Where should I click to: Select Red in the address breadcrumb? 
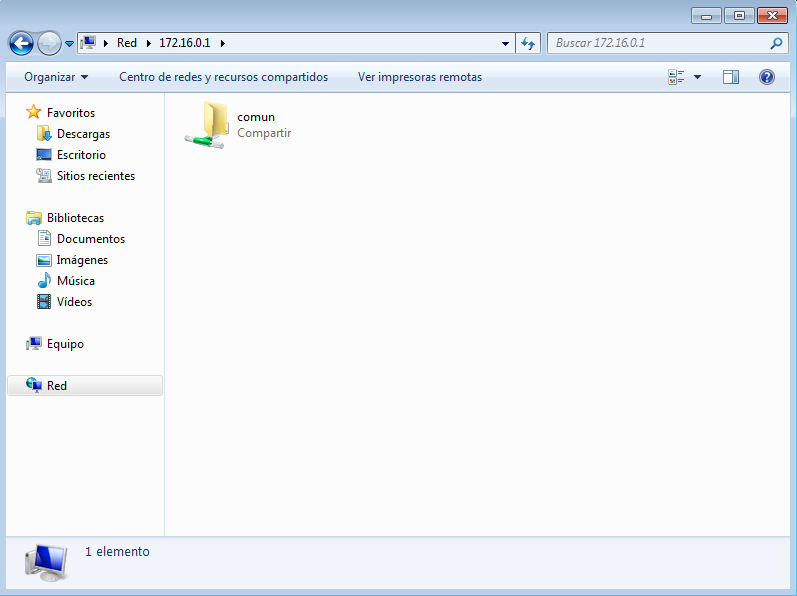127,43
